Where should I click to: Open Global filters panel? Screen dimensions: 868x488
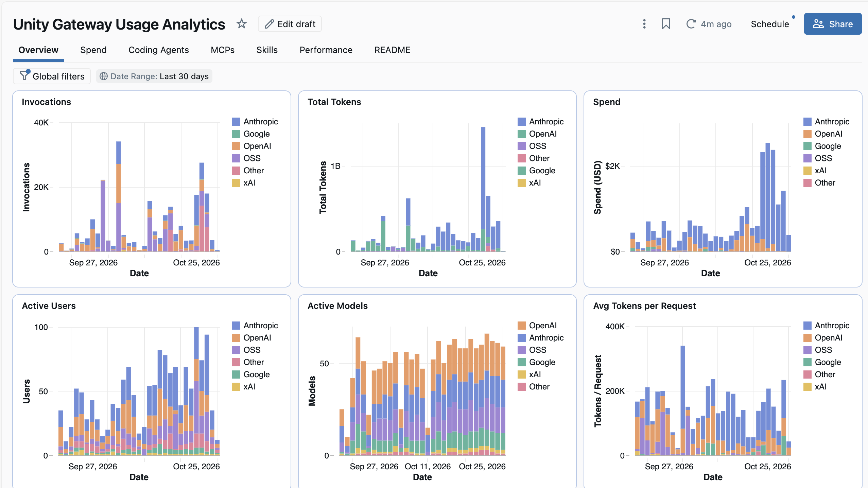pyautogui.click(x=52, y=76)
